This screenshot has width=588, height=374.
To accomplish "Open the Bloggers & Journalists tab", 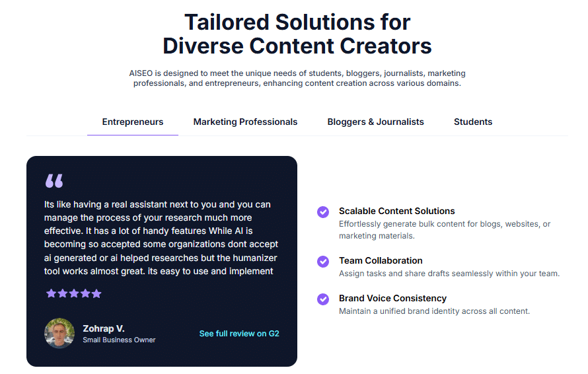I will [x=375, y=122].
